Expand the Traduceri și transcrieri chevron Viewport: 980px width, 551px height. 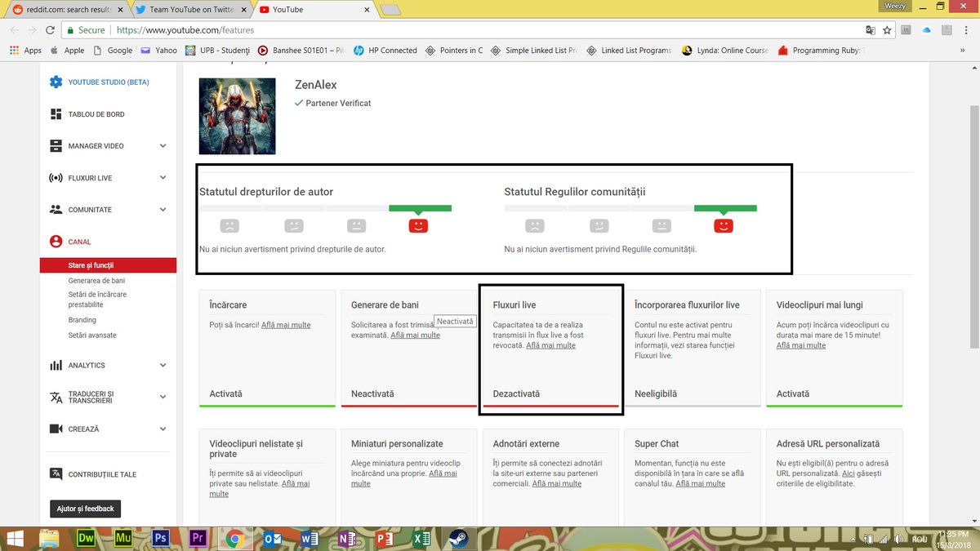click(163, 398)
